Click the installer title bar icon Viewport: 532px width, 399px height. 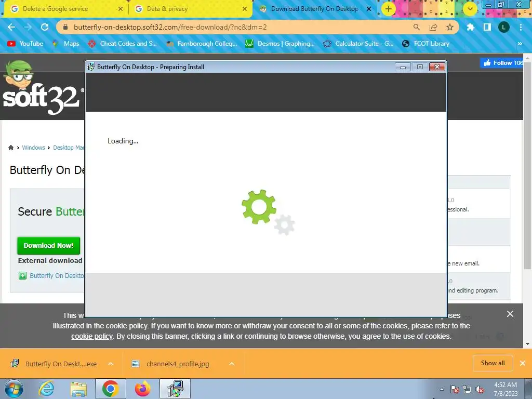(x=91, y=67)
